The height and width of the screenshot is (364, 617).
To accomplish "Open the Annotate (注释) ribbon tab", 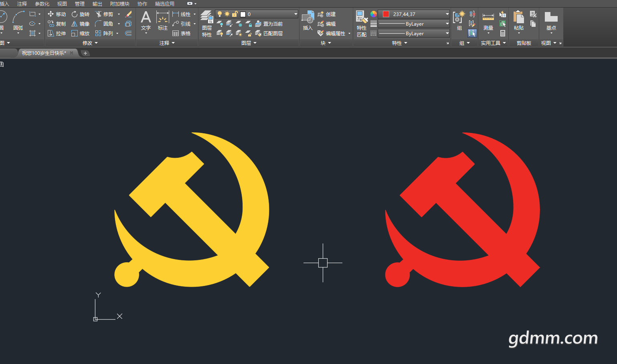I will (x=22, y=4).
